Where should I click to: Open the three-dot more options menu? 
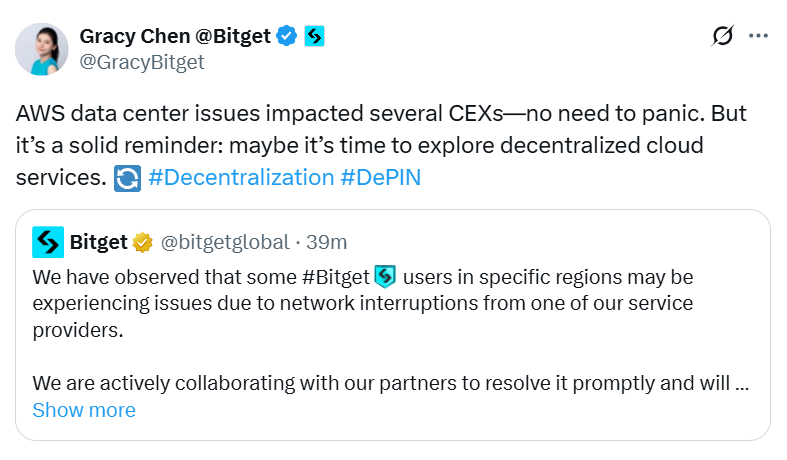point(759,36)
